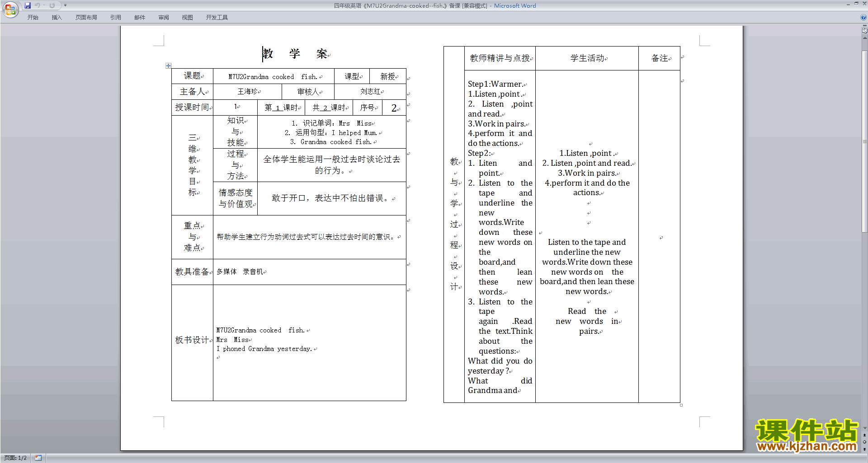Viewport: 868px width, 463px height.
Task: Switch to the 页面布局 ribbon tab
Action: [86, 18]
